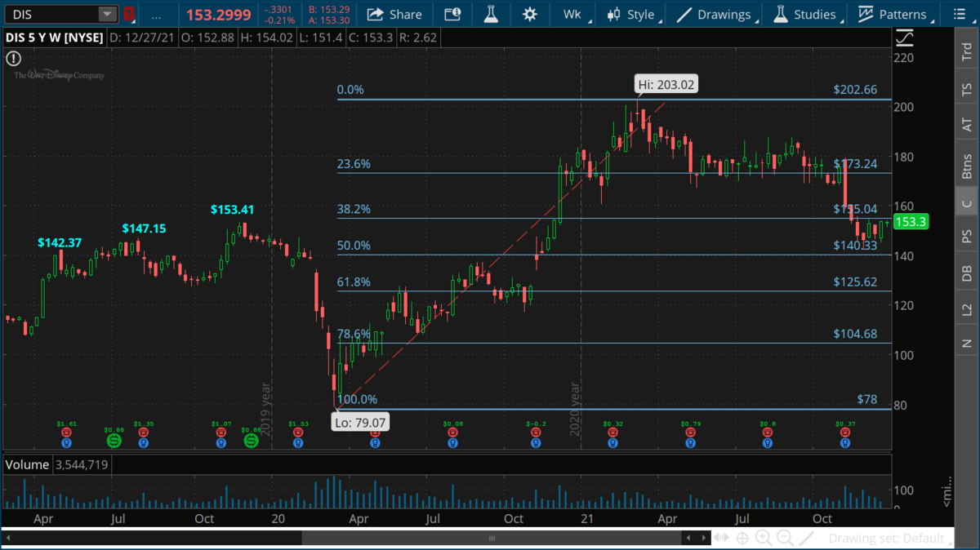Zoom in with the plus magnifier icon
980x550 pixels.
(764, 539)
